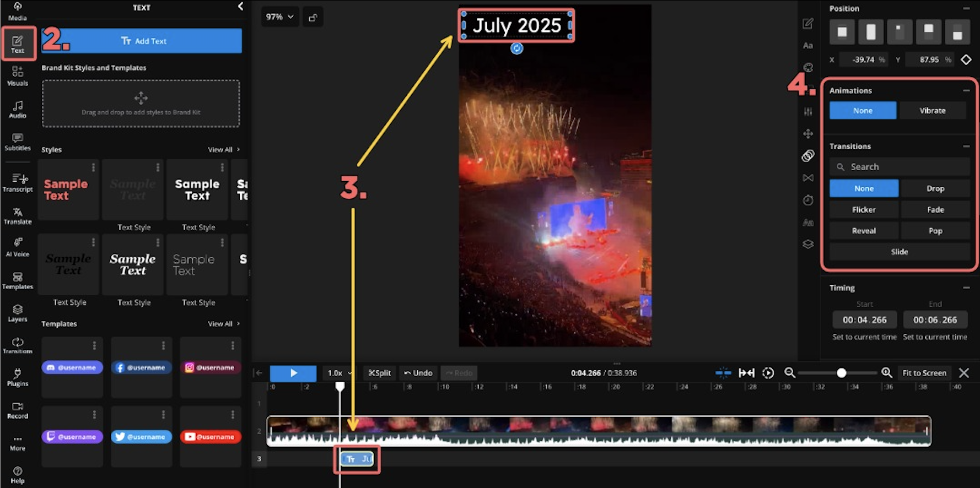Click the edit pencil icon in right toolbar

pos(807,23)
